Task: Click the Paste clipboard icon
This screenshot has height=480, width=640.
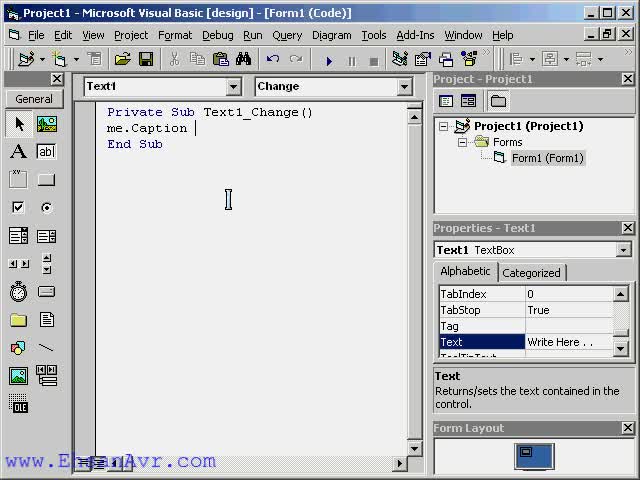Action: point(221,60)
